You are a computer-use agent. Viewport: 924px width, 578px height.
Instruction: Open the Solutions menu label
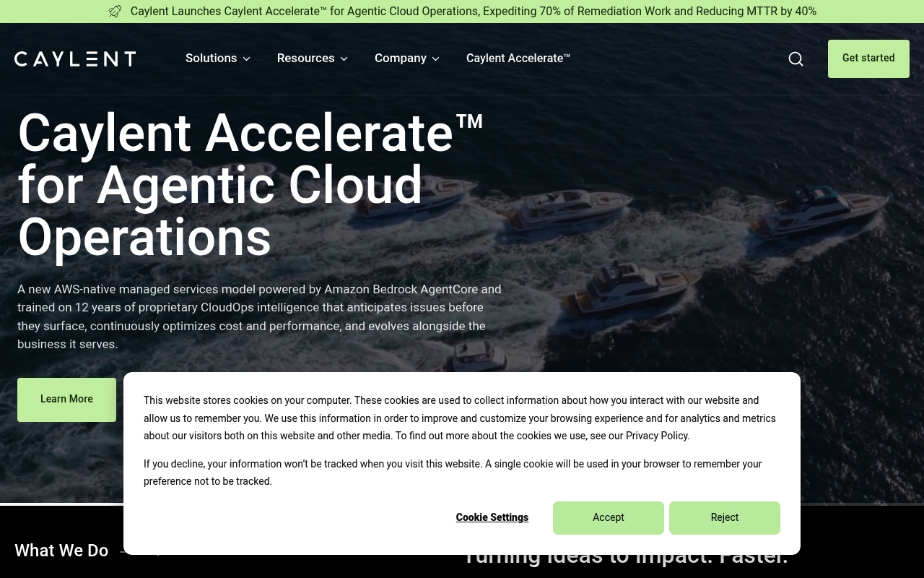[x=212, y=58]
